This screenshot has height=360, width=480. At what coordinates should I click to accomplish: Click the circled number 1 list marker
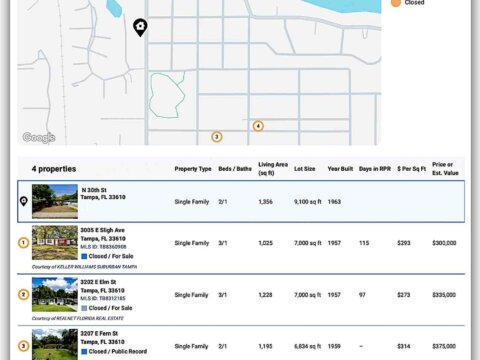tap(23, 243)
